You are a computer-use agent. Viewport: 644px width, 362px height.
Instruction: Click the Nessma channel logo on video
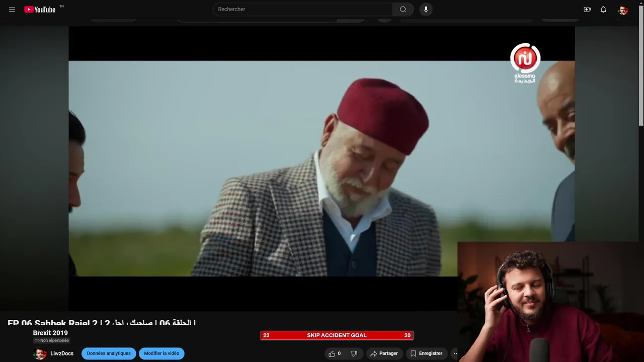coord(525,63)
